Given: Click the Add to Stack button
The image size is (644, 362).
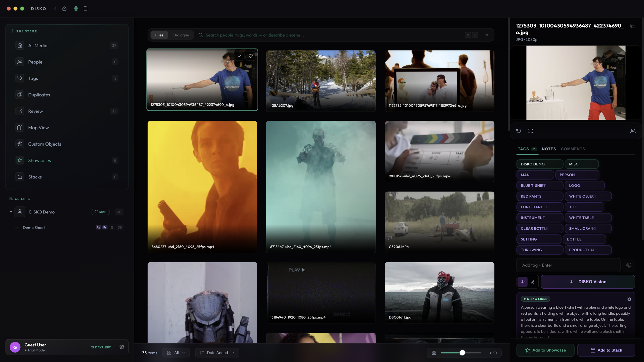Looking at the screenshot, I should 606,350.
